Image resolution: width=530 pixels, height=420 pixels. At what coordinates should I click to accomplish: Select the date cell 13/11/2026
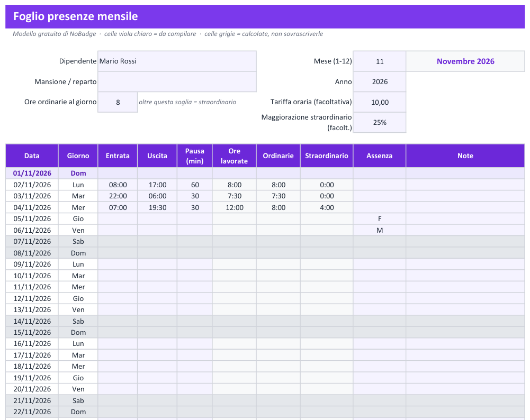(x=32, y=309)
